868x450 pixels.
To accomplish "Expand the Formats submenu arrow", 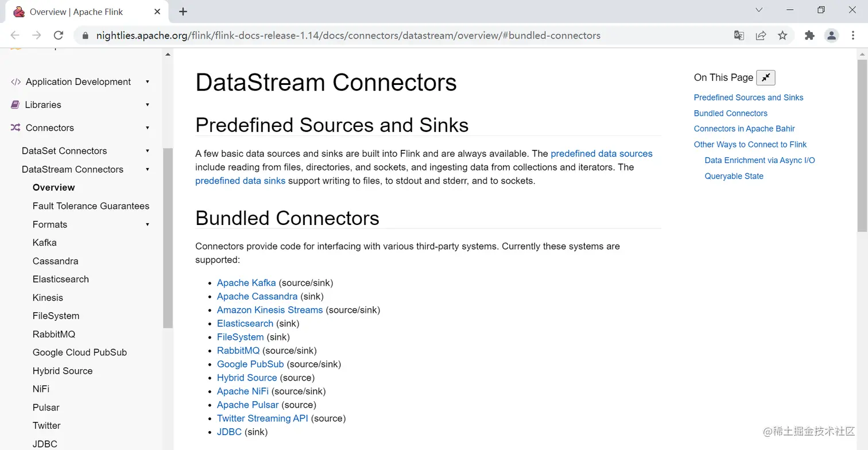I will coord(148,224).
